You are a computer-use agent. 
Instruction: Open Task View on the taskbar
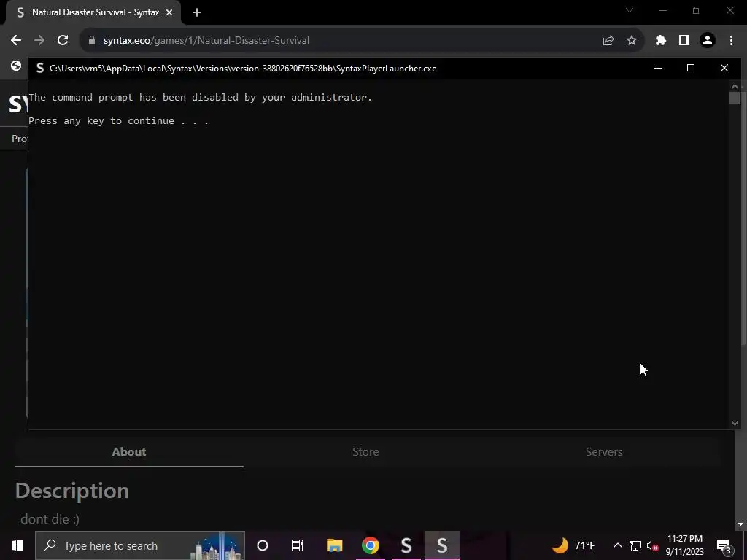click(298, 545)
